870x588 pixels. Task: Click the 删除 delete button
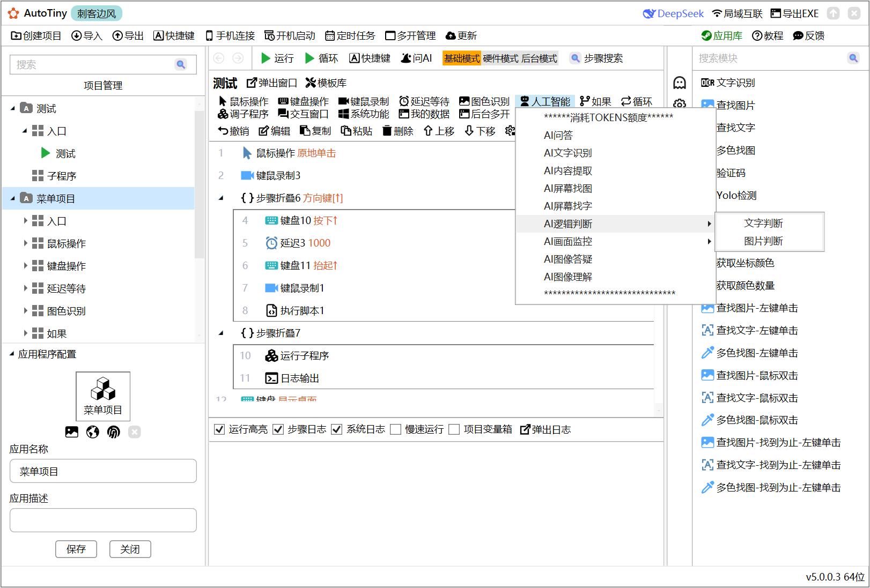398,131
